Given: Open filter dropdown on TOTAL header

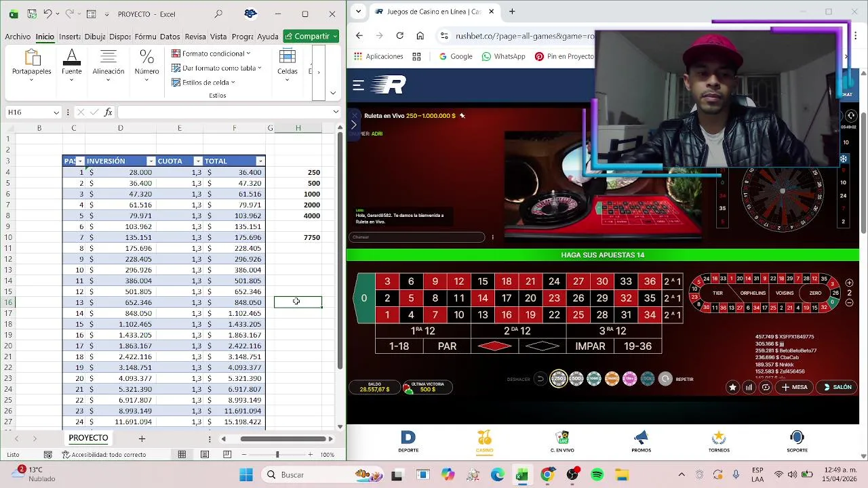Looking at the screenshot, I should (260, 161).
